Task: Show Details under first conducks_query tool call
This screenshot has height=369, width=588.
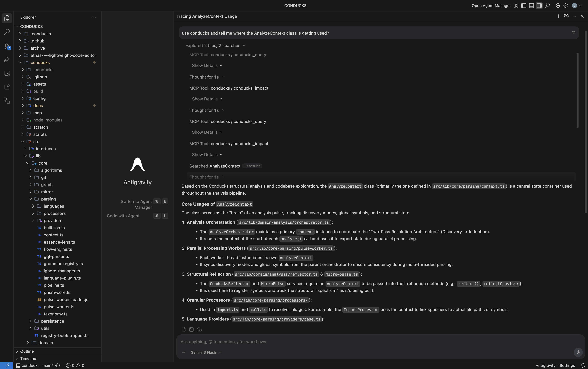Action: click(207, 65)
